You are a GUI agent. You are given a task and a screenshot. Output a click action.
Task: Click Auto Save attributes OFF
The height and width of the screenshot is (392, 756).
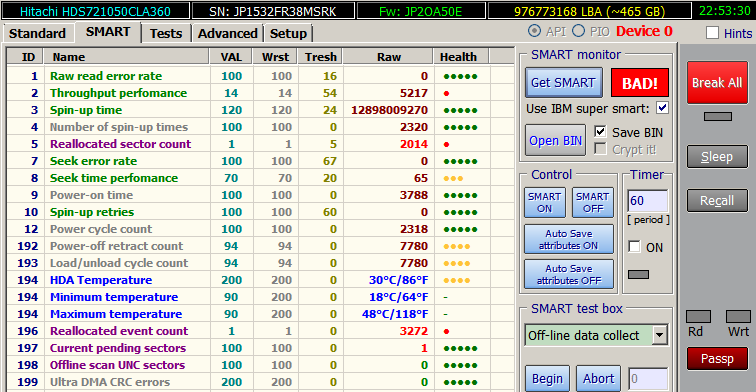tap(569, 274)
